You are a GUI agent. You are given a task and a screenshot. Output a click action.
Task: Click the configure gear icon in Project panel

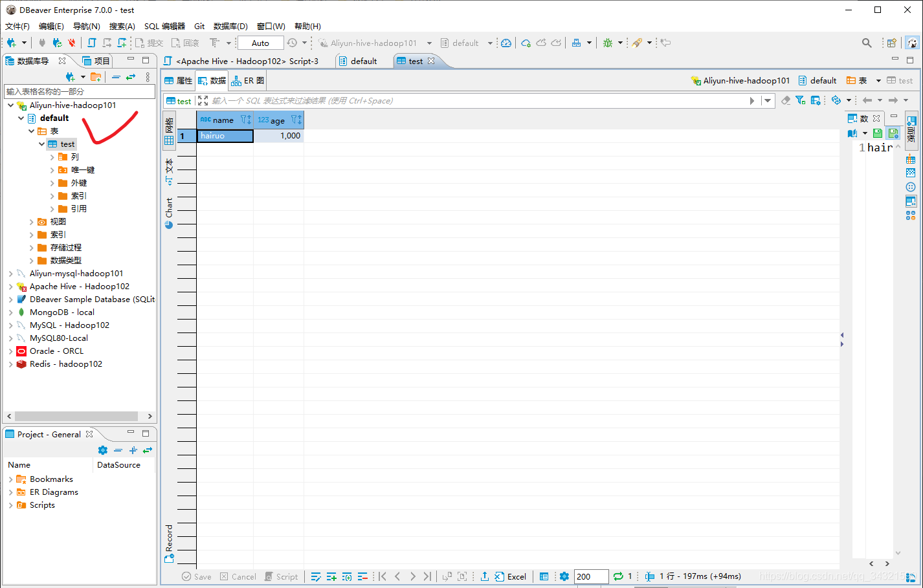point(103,450)
